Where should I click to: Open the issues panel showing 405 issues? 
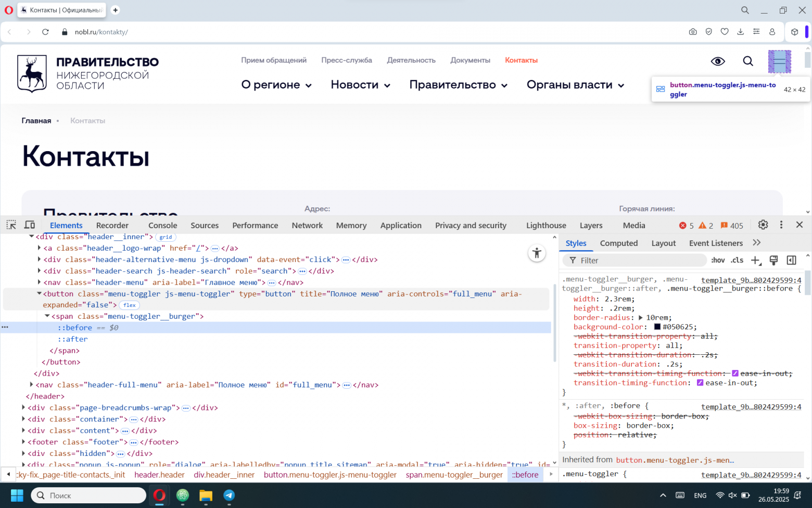point(732,225)
